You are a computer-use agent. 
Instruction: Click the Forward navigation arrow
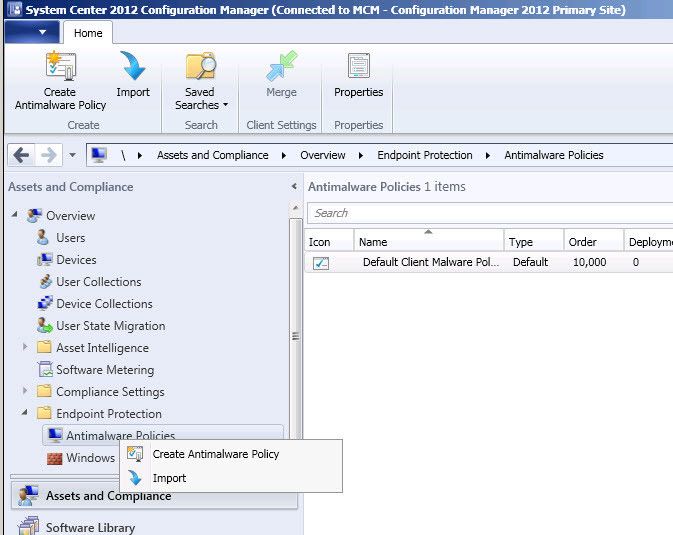point(49,155)
